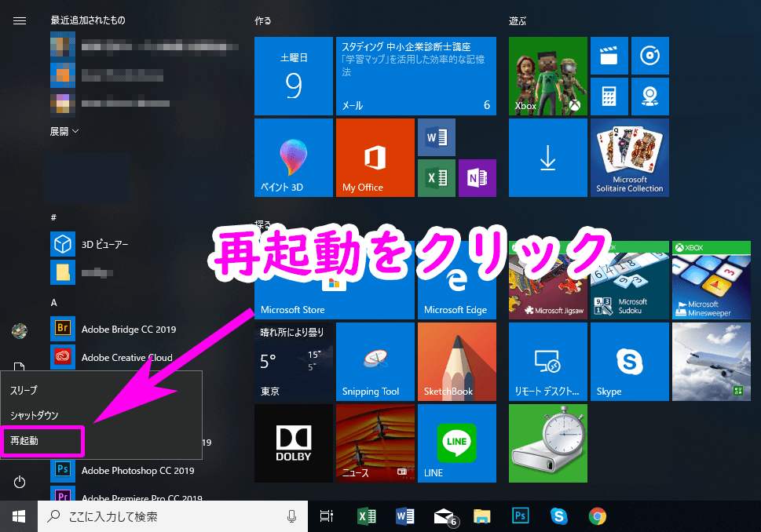Launch the LINE tile
The image size is (761, 532).
(x=457, y=443)
